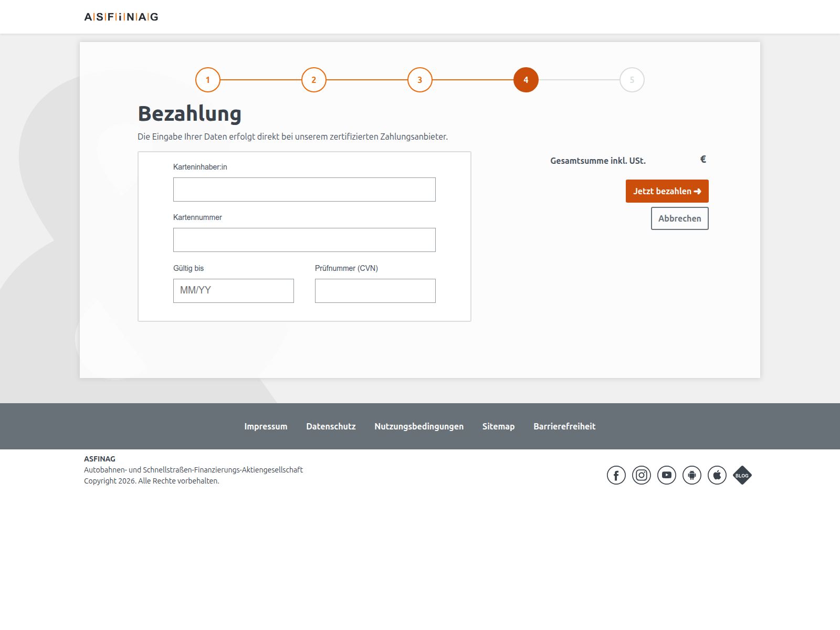Click the Gesamtsumme inkl. USt. label
This screenshot has height=630, width=840.
click(598, 161)
